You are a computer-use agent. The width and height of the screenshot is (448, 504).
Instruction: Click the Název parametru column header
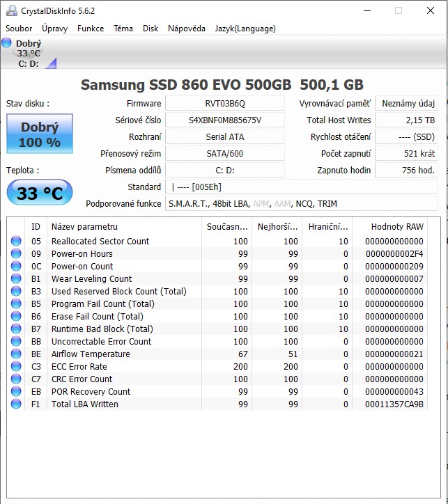(124, 227)
